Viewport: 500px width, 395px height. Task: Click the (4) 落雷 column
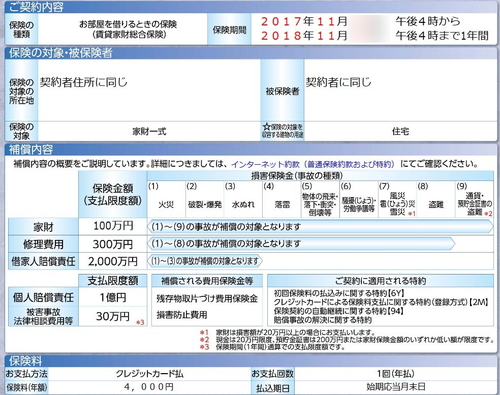(x=282, y=199)
